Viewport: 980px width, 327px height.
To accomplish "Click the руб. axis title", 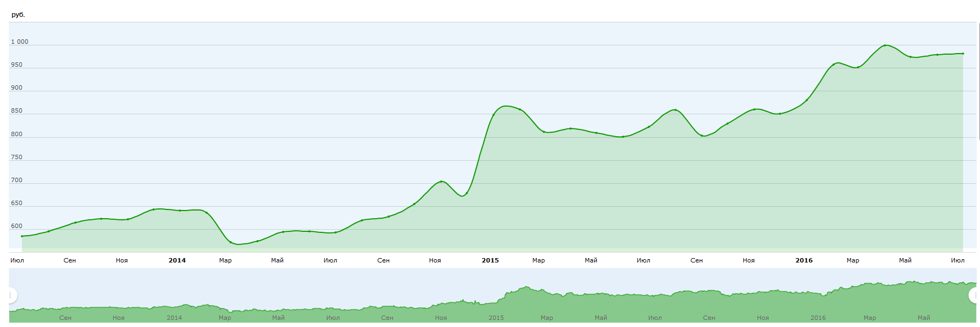I will pyautogui.click(x=18, y=15).
